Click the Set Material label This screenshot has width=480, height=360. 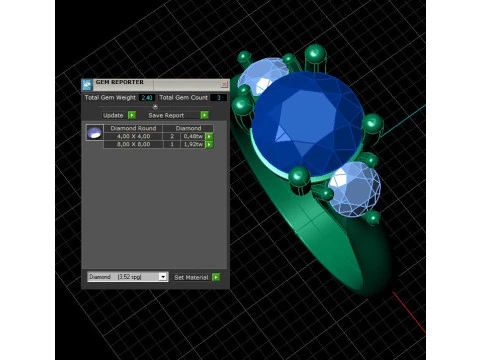191,277
